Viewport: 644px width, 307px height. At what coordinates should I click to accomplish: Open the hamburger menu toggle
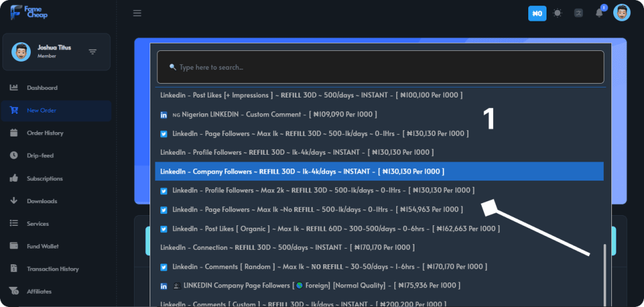pos(137,13)
